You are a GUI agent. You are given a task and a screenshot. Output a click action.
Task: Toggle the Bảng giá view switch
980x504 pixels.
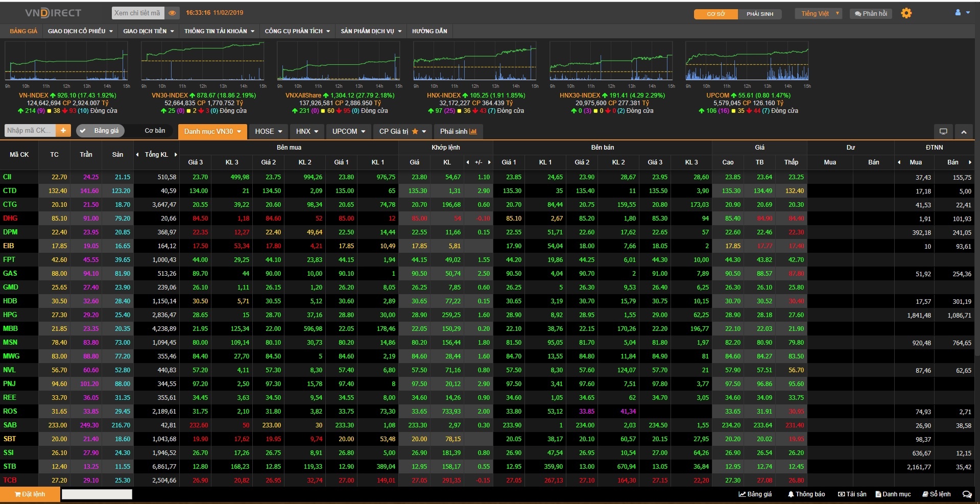point(101,131)
